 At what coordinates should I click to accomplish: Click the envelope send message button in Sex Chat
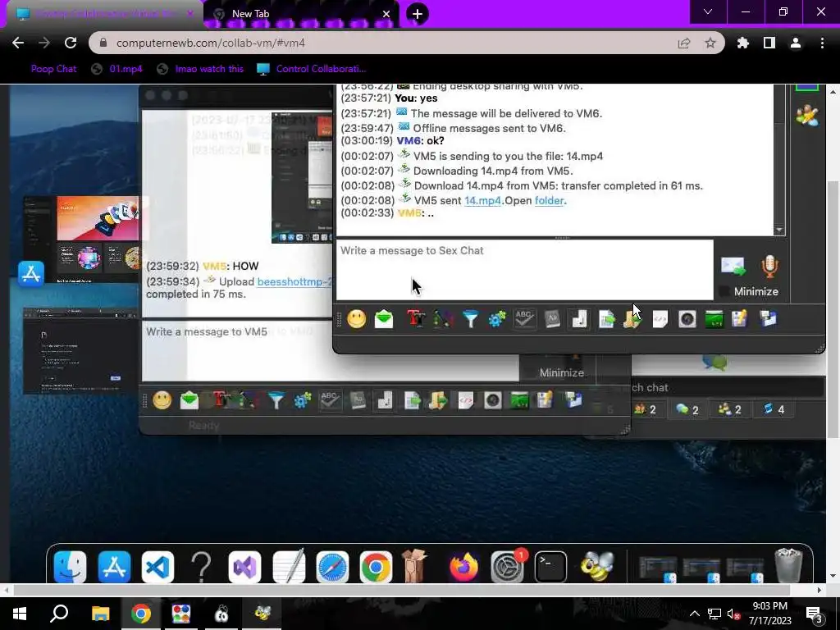[733, 267]
